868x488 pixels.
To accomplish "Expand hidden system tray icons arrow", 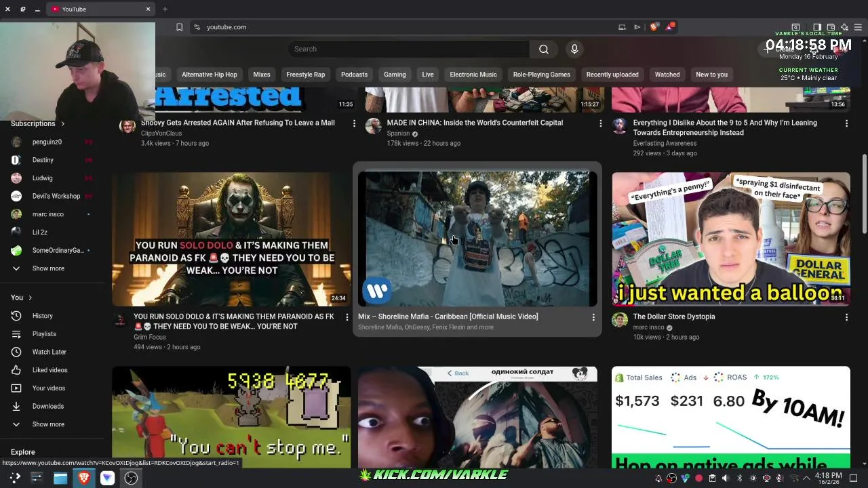I will [x=806, y=479].
